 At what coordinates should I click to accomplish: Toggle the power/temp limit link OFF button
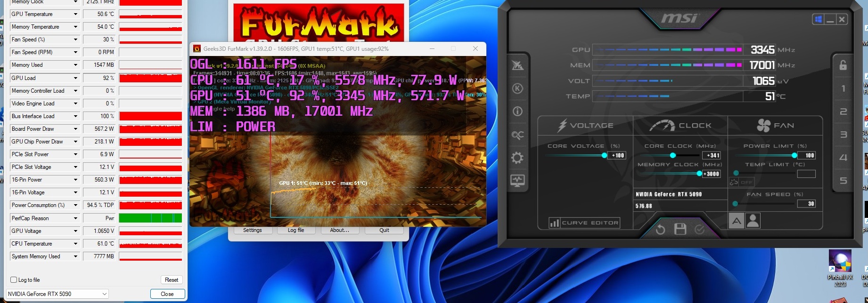(742, 182)
